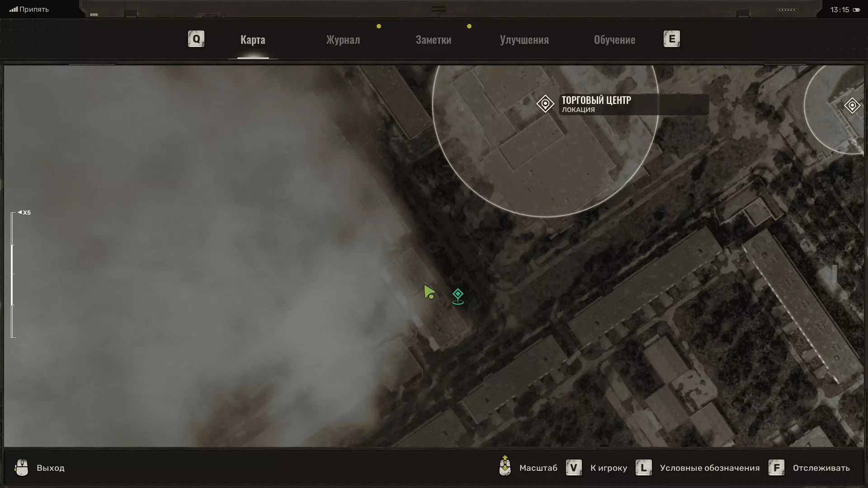The height and width of the screenshot is (488, 868).
Task: Switch to the Заметки tab
Action: 433,40
